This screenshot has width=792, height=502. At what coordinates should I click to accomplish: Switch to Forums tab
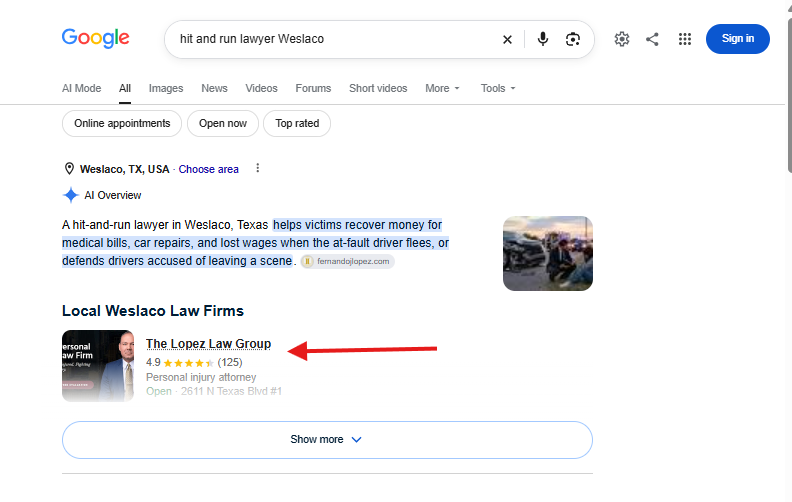[x=313, y=88]
